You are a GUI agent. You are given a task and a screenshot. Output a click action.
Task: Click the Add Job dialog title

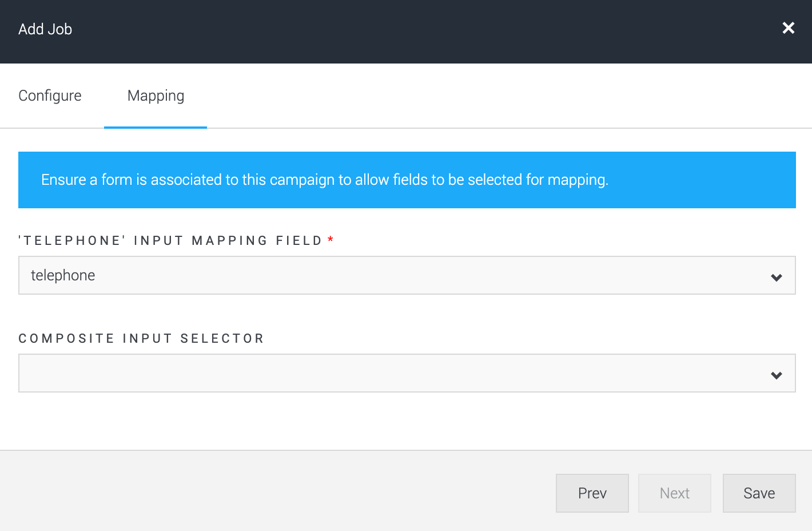(45, 29)
